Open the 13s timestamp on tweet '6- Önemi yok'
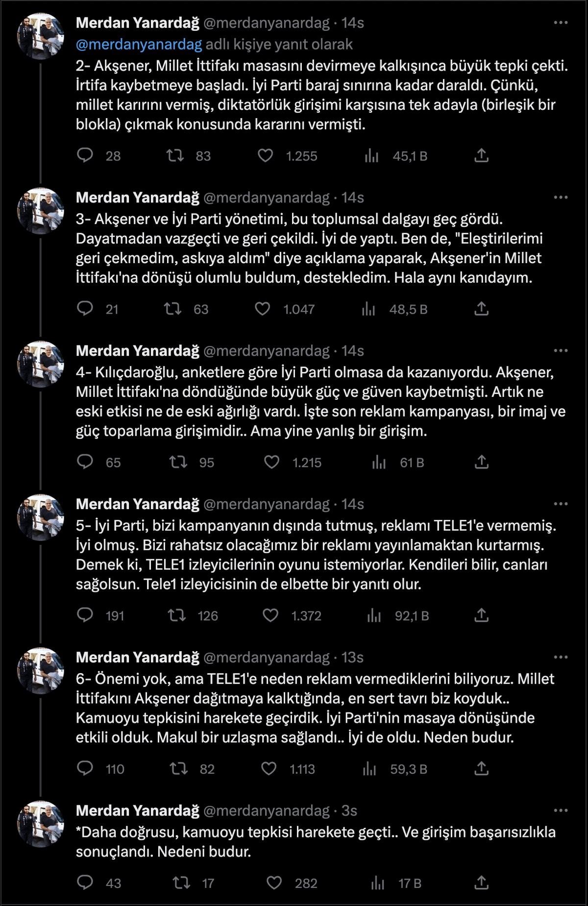Screen dimensions: 588x906 click(x=352, y=658)
